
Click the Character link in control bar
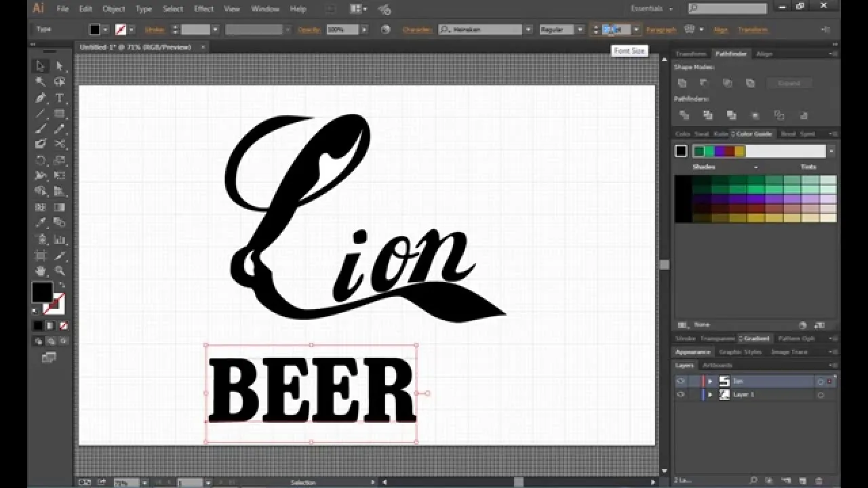417,30
